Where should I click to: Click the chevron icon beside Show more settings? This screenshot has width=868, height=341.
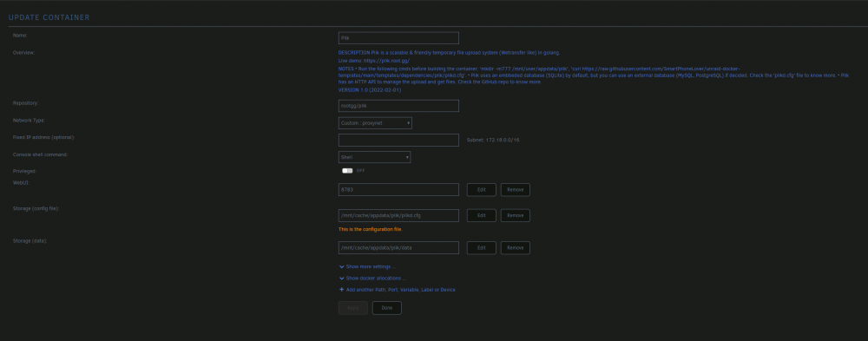[x=341, y=267]
